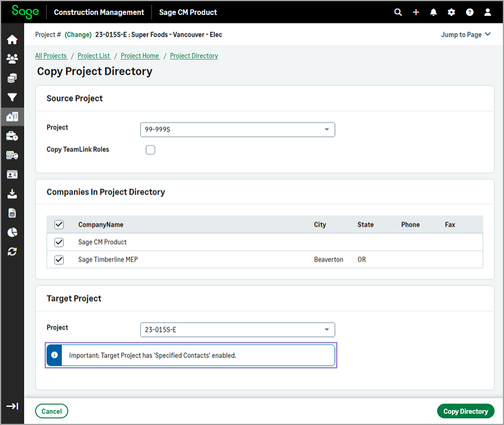Open the notifications bell
504x425 pixels.
[x=434, y=12]
